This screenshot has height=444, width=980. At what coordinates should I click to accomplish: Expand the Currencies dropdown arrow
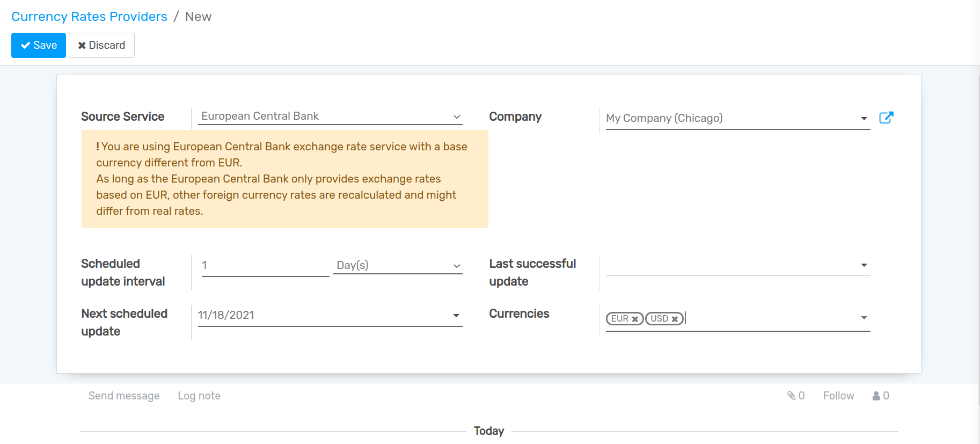[864, 318]
